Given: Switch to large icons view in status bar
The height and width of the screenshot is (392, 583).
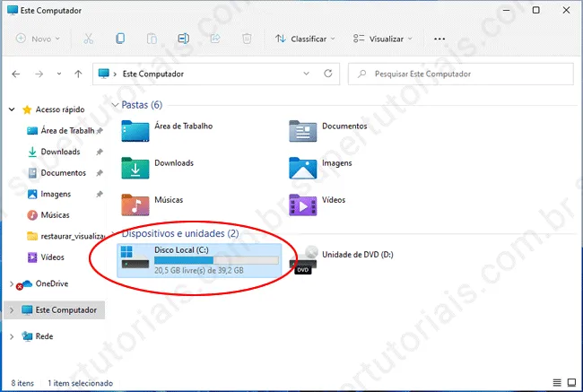Looking at the screenshot, I should (572, 383).
